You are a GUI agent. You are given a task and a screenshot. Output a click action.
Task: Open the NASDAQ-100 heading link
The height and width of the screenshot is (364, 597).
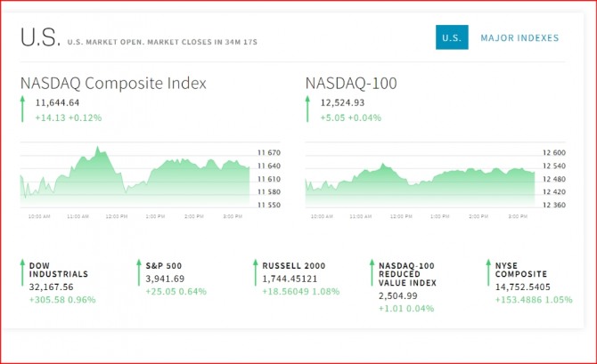pos(351,84)
